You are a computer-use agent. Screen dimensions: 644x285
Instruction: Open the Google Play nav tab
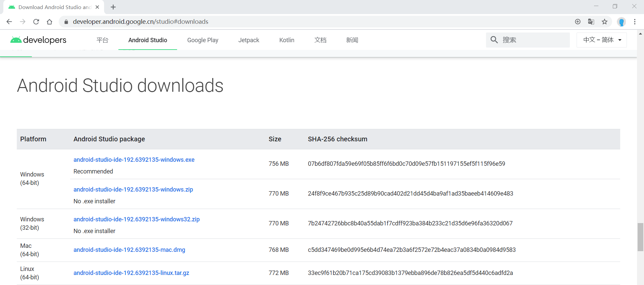point(203,40)
